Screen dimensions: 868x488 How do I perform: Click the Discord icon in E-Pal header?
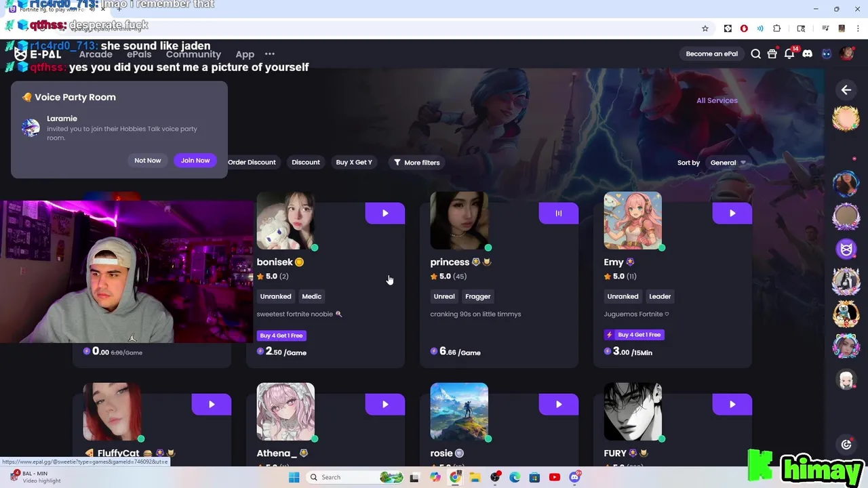807,54
